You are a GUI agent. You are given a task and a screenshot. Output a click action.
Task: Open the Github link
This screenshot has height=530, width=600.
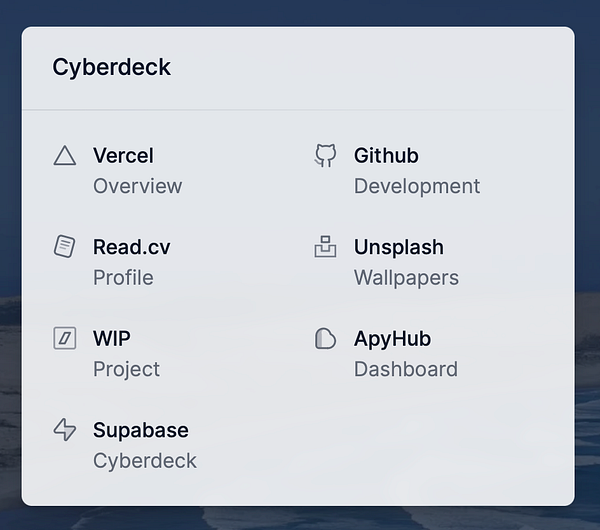tap(386, 155)
